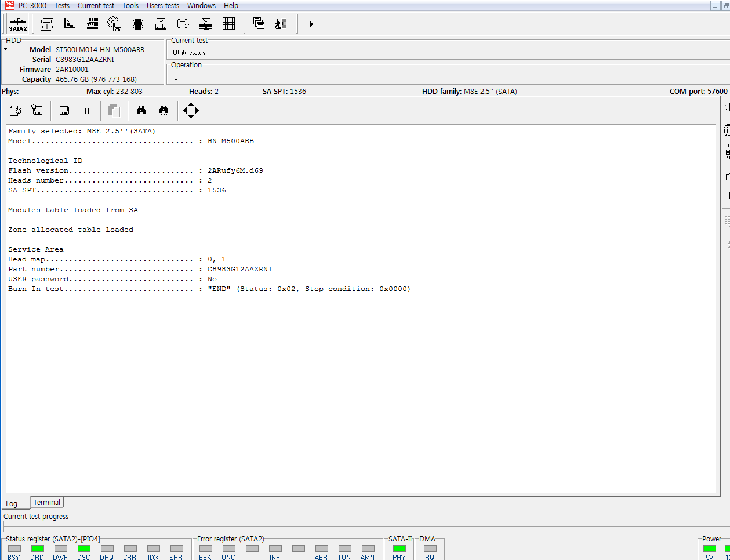Open the Operation dropdown arrow
Image resolution: width=730 pixels, height=560 pixels.
point(176,79)
